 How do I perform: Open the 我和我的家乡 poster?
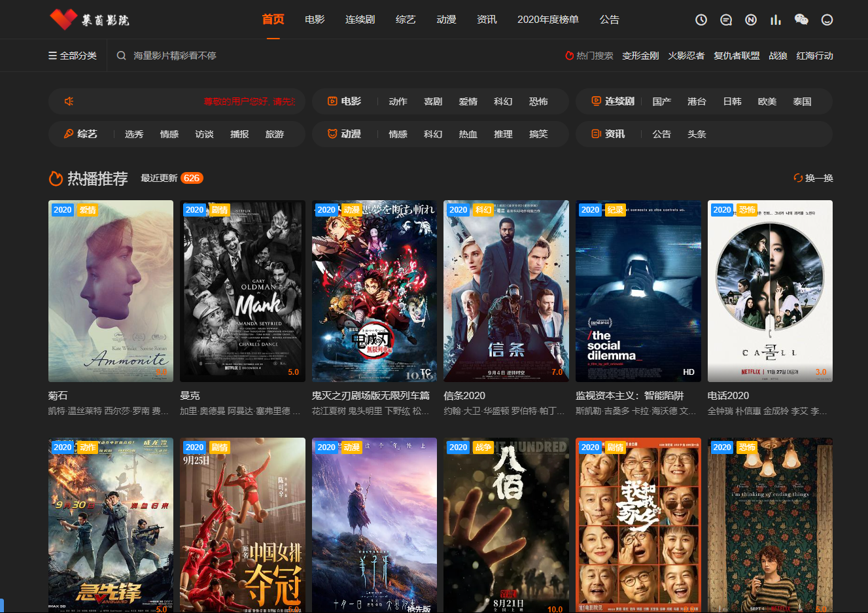[638, 525]
